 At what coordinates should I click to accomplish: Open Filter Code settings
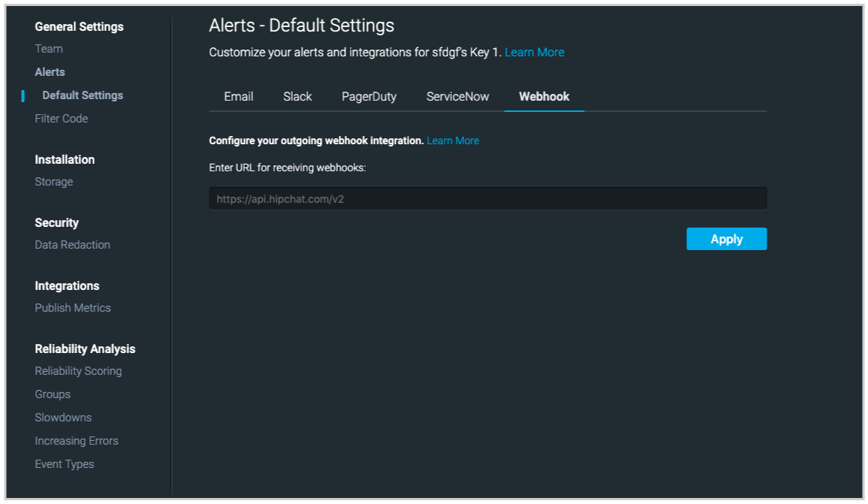click(x=62, y=119)
